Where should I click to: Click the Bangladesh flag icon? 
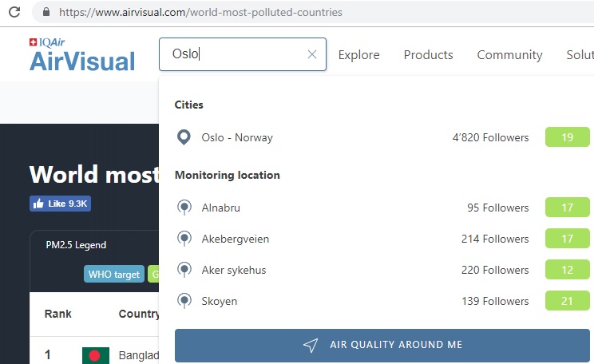[x=96, y=355]
